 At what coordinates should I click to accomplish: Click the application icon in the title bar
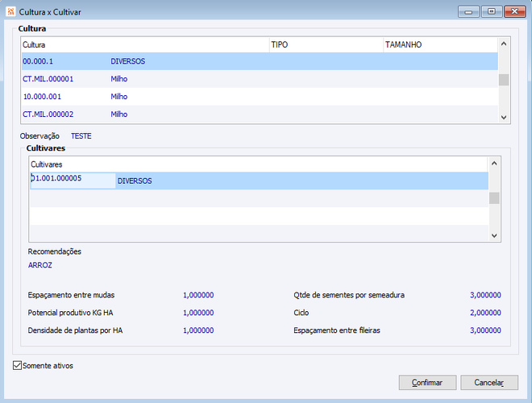pyautogui.click(x=10, y=11)
